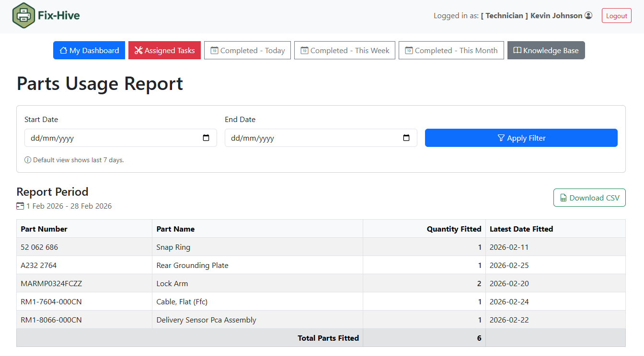Click inside the End Date field
Screen dimensions: 644x356
point(311,138)
